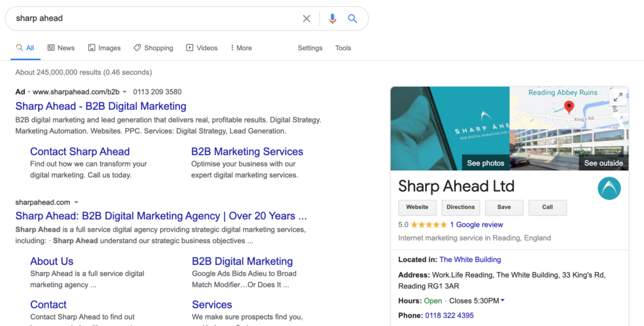Select the All tab
Image resolution: width=644 pixels, height=326 pixels.
tap(25, 48)
